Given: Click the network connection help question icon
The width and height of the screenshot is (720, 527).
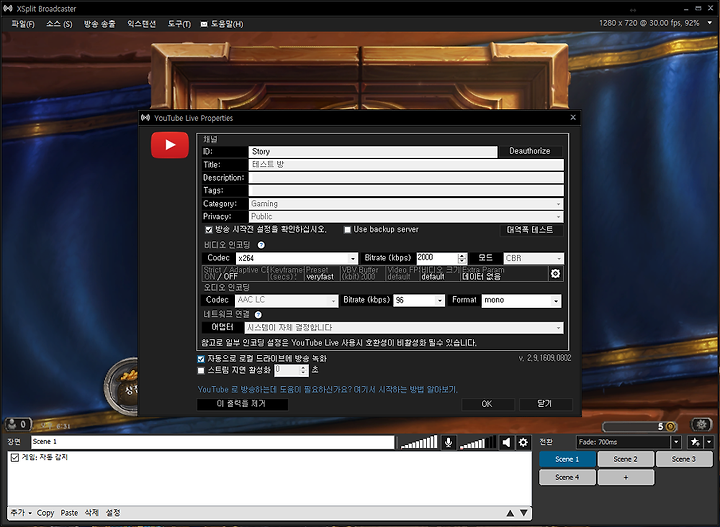Looking at the screenshot, I should [258, 315].
